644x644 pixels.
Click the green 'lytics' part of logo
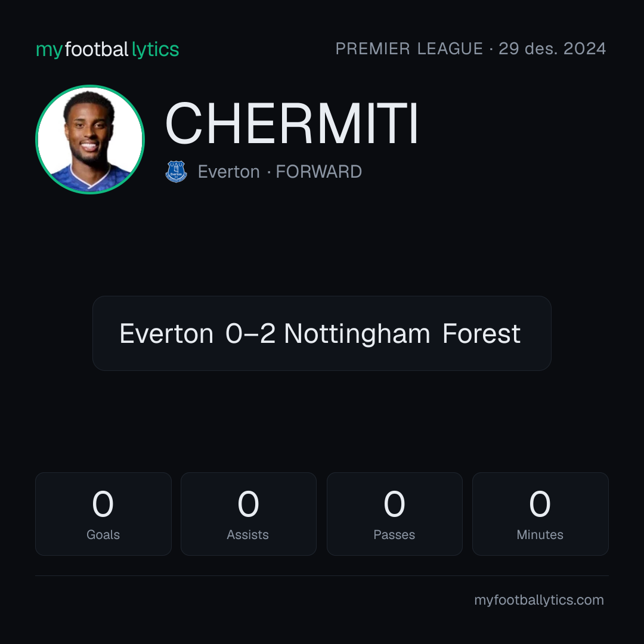coord(155,49)
